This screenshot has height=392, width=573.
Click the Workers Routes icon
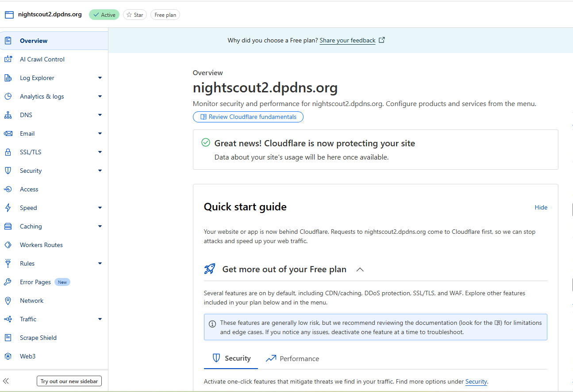8,245
